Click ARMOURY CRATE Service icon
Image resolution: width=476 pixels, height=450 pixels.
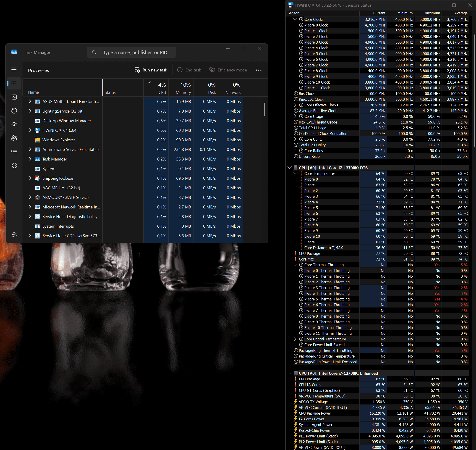tap(37, 197)
